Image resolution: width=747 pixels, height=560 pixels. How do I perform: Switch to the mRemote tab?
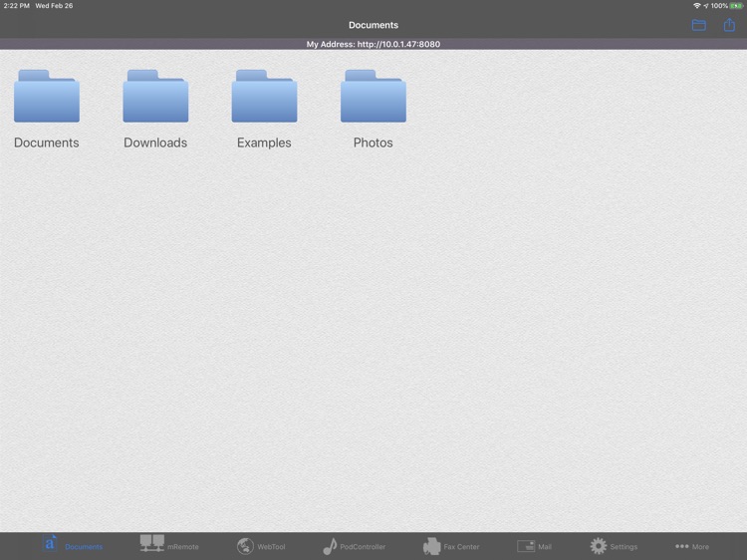(x=169, y=546)
